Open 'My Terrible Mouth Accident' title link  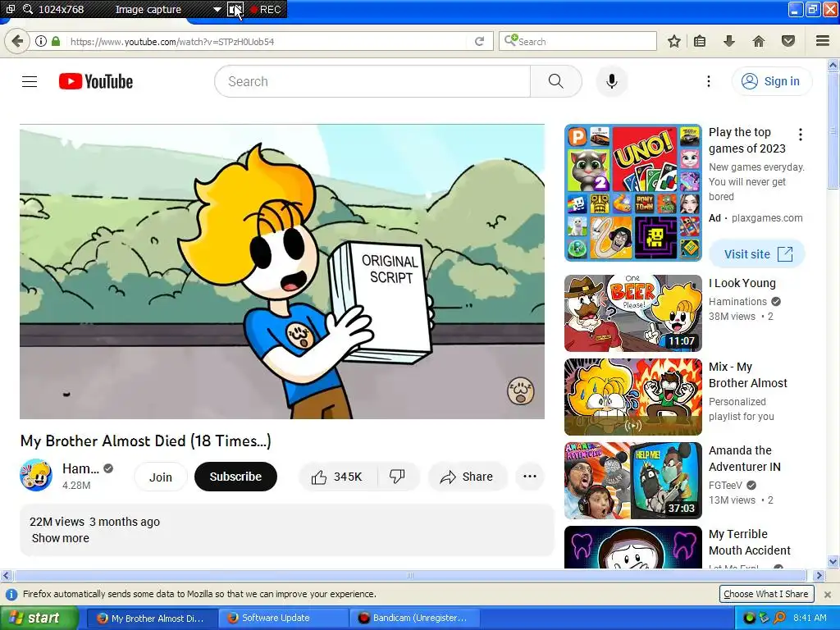coord(750,542)
